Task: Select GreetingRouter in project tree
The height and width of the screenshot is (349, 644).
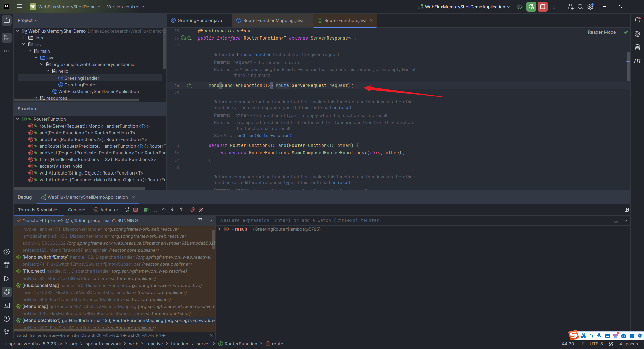Action: coord(80,85)
